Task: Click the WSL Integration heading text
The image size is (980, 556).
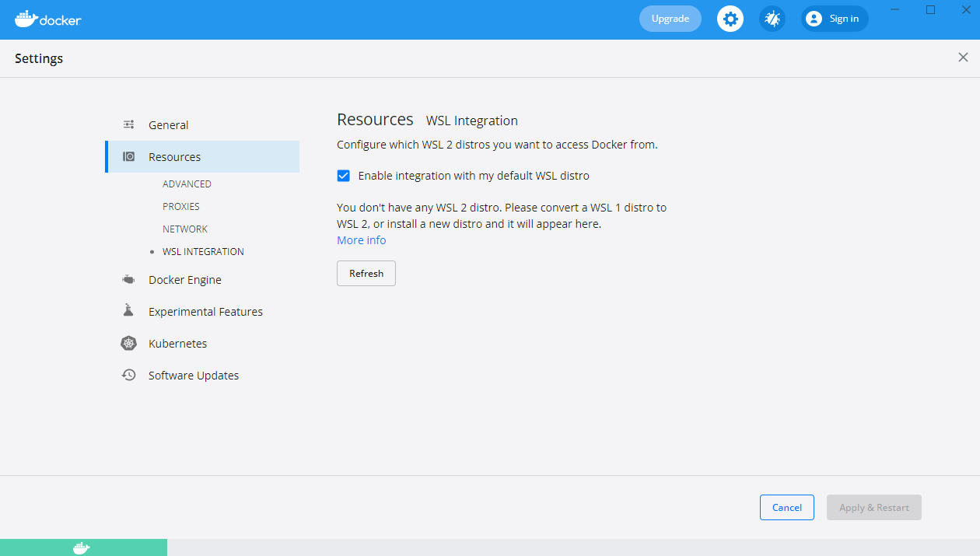Action: [x=472, y=121]
